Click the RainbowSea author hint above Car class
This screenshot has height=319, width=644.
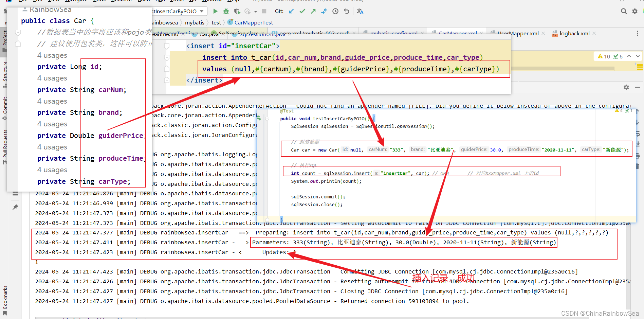(47, 10)
